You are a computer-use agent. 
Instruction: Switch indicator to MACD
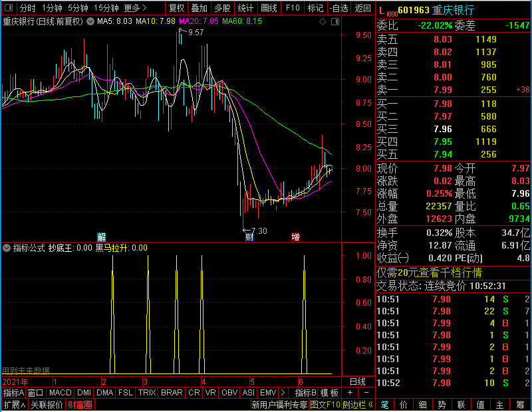tap(60, 393)
